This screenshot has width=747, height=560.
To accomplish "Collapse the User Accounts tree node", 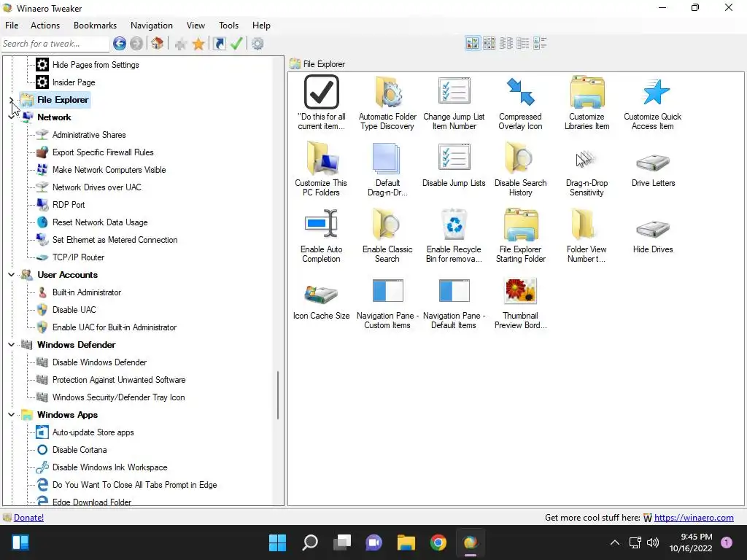I will tap(11, 275).
